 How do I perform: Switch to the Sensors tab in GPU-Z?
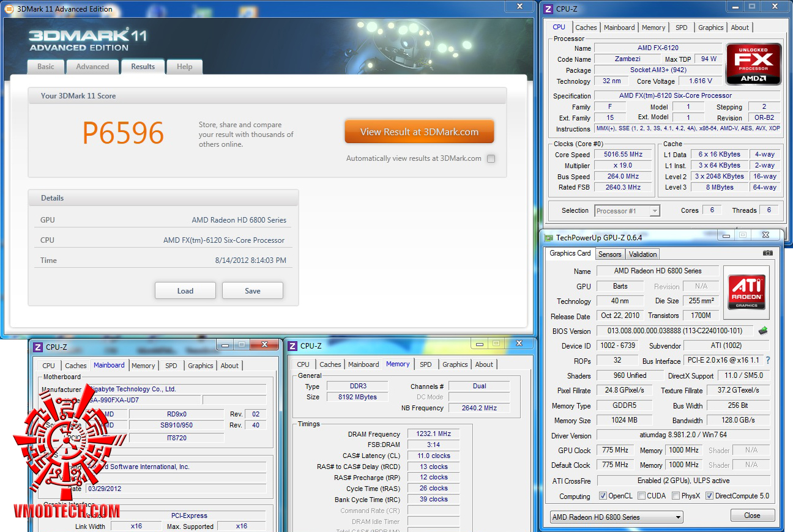(609, 254)
